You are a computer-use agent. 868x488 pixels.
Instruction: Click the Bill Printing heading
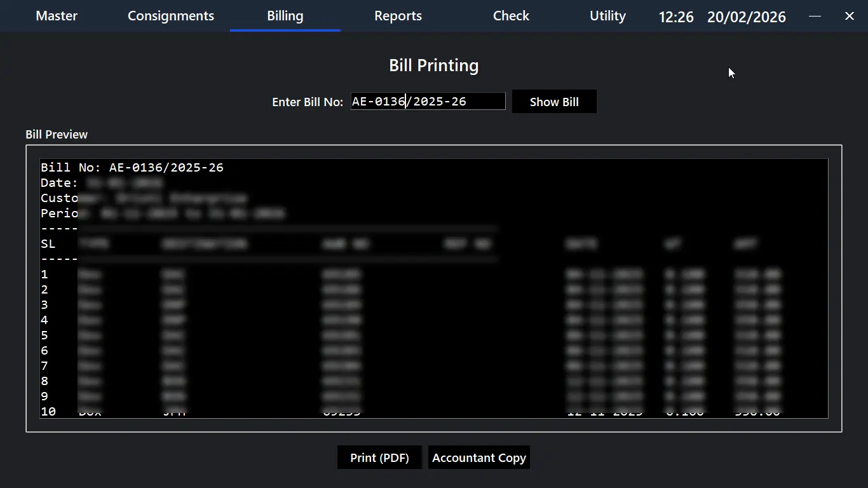click(x=434, y=65)
